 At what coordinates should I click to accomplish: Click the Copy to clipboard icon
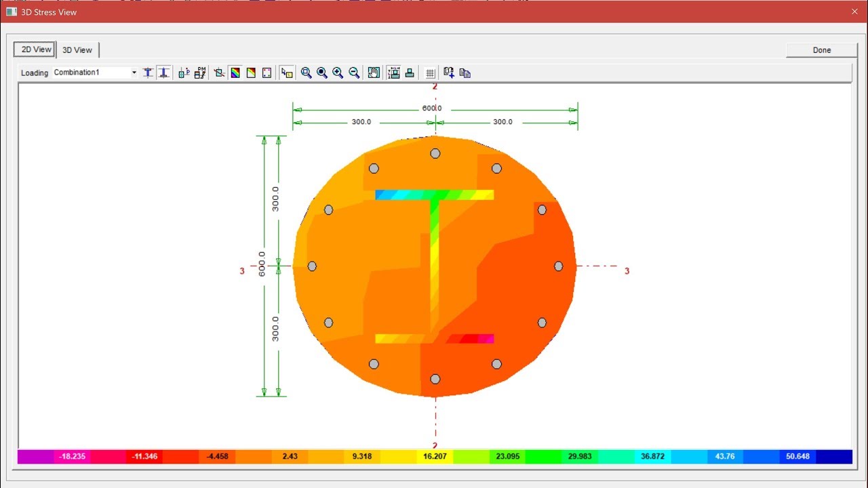tap(465, 73)
